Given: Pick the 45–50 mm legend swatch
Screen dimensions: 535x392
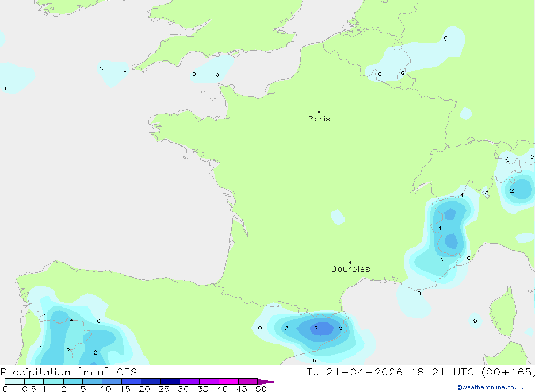Looking at the screenshot, I should click(x=248, y=381).
